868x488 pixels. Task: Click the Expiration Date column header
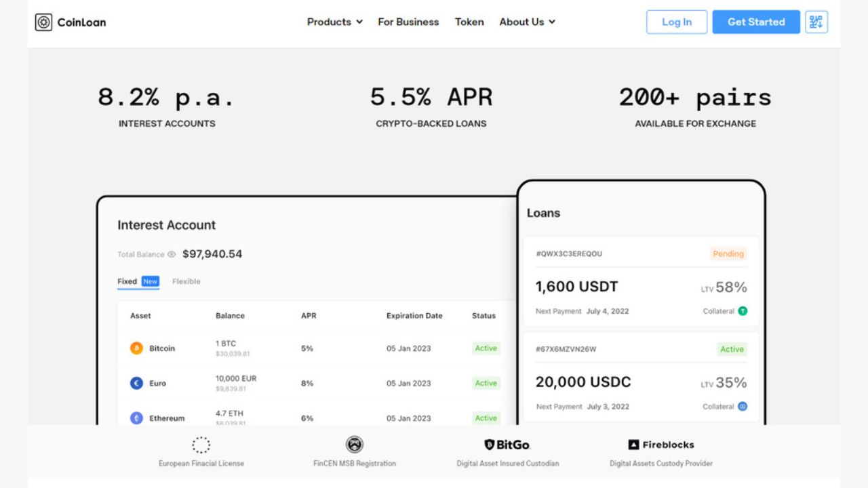(414, 316)
